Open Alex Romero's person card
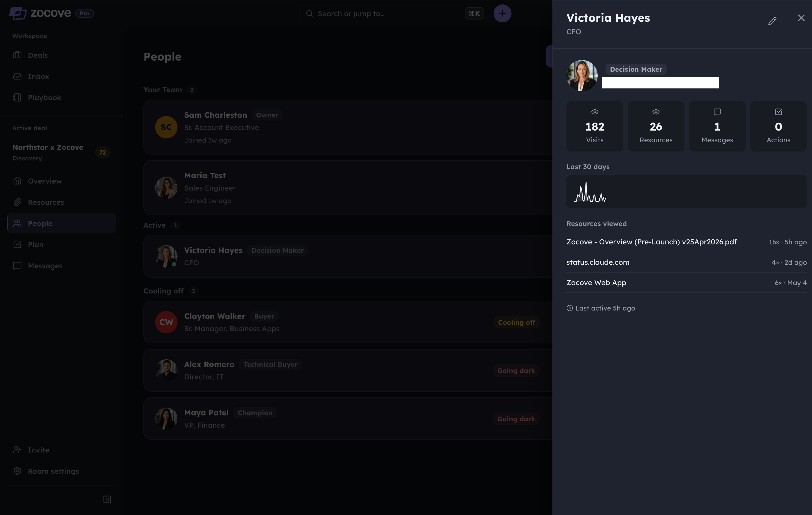Viewport: 812px width, 515px height. tap(348, 370)
